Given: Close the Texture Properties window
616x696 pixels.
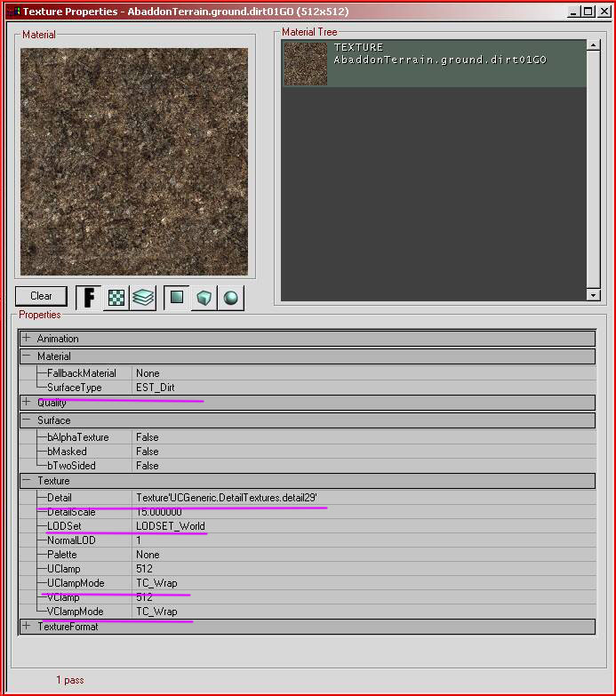Looking at the screenshot, I should pyautogui.click(x=604, y=12).
